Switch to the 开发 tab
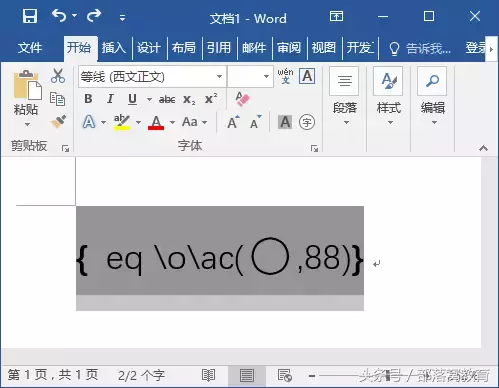499x388 pixels. click(360, 48)
